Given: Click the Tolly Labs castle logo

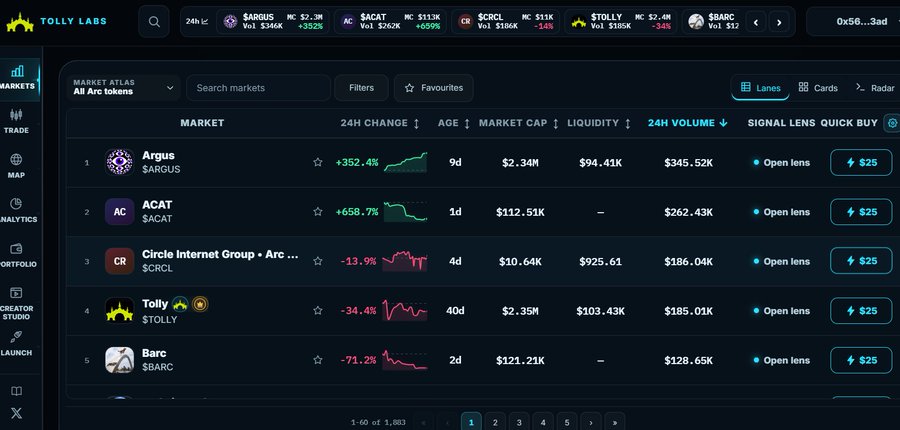Looking at the screenshot, I should click(x=20, y=22).
